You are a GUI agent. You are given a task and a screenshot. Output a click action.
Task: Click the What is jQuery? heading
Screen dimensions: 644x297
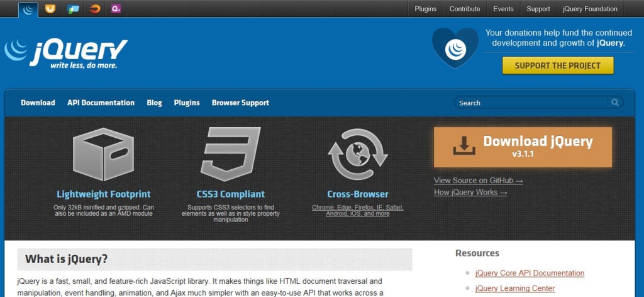coord(66,259)
